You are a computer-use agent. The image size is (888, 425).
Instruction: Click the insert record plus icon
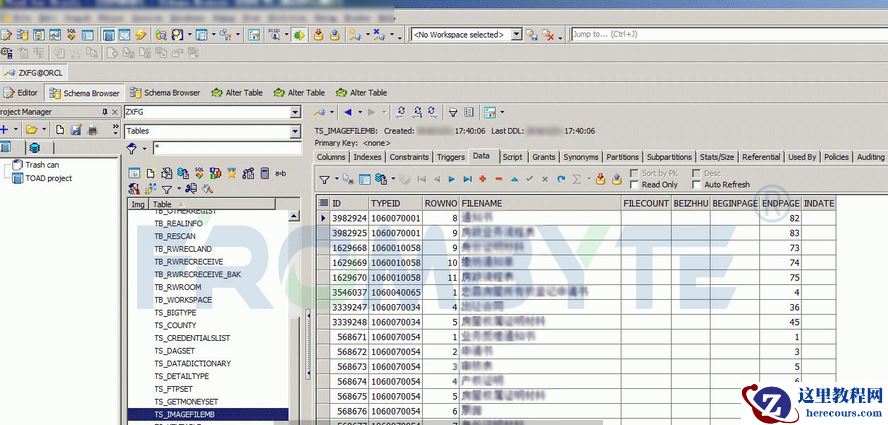483,179
